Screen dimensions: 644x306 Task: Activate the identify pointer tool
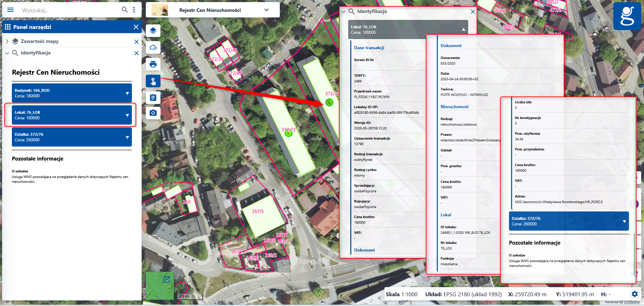[153, 81]
